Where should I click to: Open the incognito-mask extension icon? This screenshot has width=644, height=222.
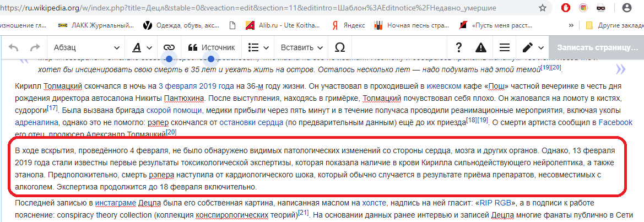[x=600, y=7]
